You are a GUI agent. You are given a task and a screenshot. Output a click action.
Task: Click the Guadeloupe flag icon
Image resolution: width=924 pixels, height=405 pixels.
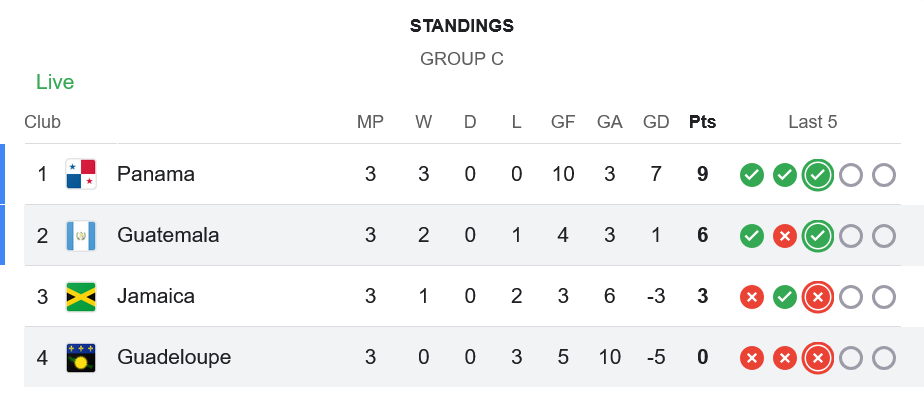(80, 358)
